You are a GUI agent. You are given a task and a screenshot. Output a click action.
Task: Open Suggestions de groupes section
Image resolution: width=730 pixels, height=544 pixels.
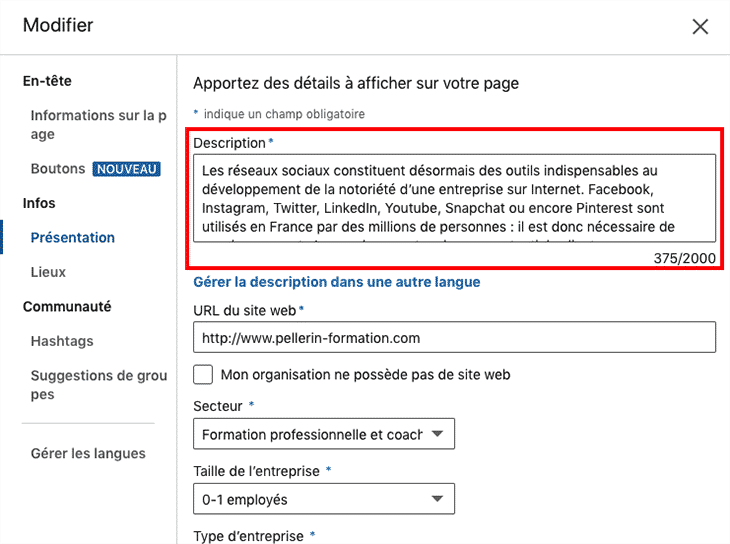coord(99,385)
